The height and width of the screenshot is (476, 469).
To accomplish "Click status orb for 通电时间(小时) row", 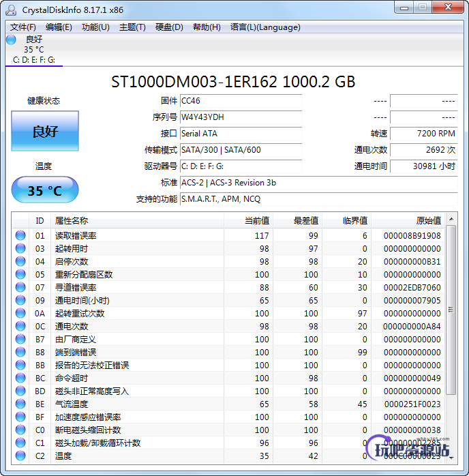I will tap(20, 300).
